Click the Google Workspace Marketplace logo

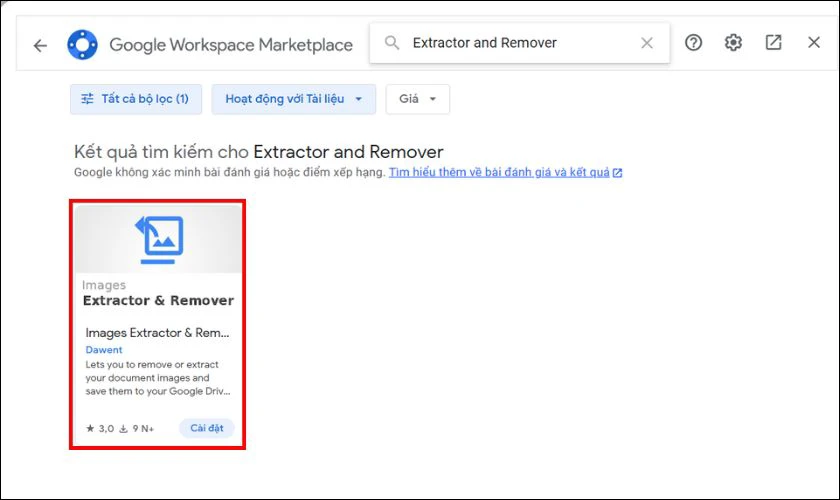82,44
